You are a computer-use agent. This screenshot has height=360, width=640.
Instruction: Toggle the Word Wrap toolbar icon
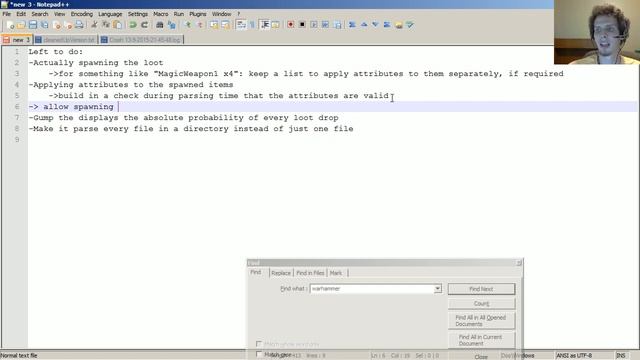pos(241,25)
